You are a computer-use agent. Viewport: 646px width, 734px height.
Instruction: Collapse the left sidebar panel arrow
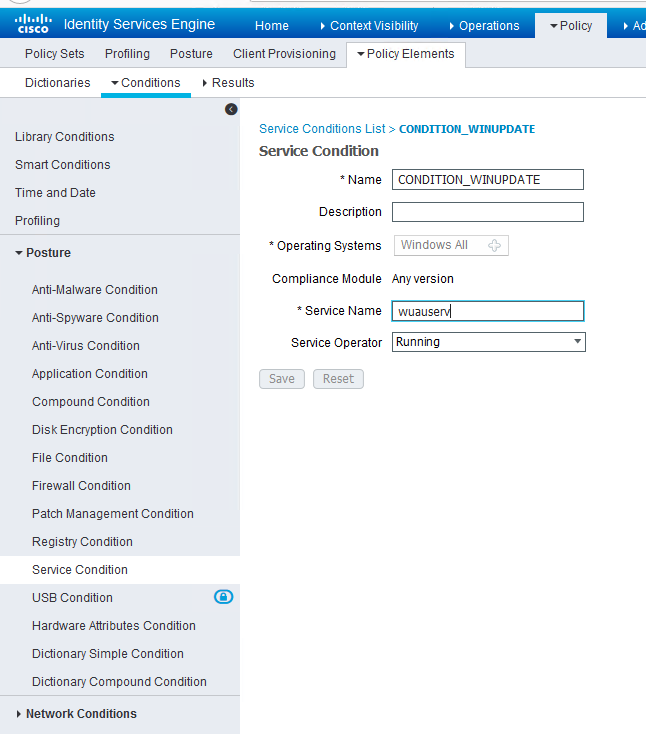(x=231, y=109)
